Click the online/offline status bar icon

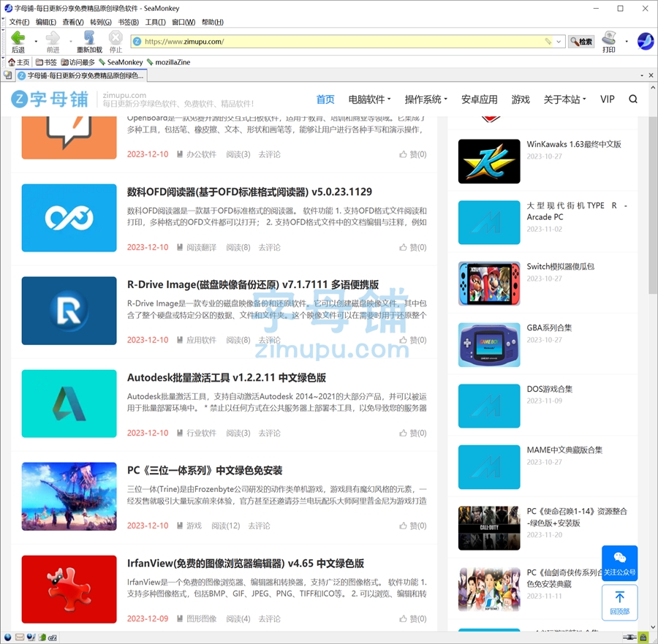(x=629, y=637)
